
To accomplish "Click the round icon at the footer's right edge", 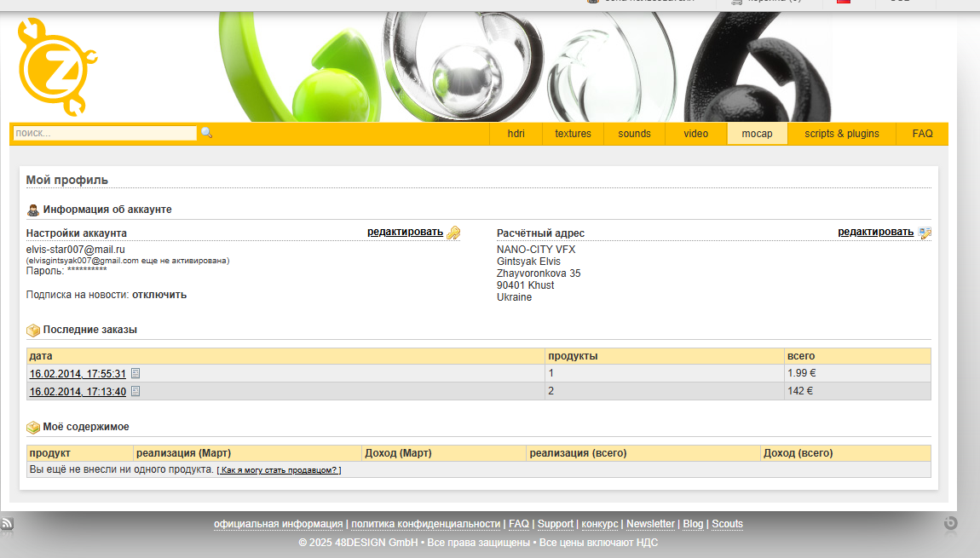I will (x=951, y=523).
